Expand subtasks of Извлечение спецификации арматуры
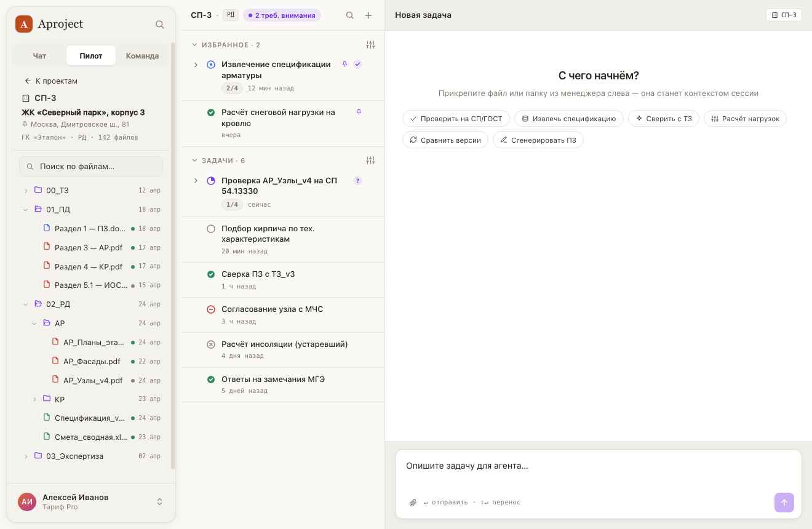This screenshot has width=812, height=529. coord(196,65)
